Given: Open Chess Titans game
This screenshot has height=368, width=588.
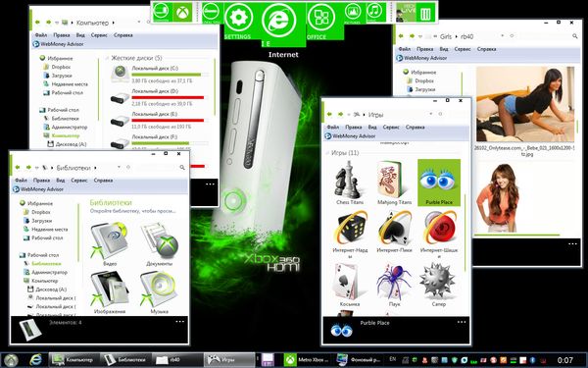Looking at the screenshot, I should click(x=349, y=183).
